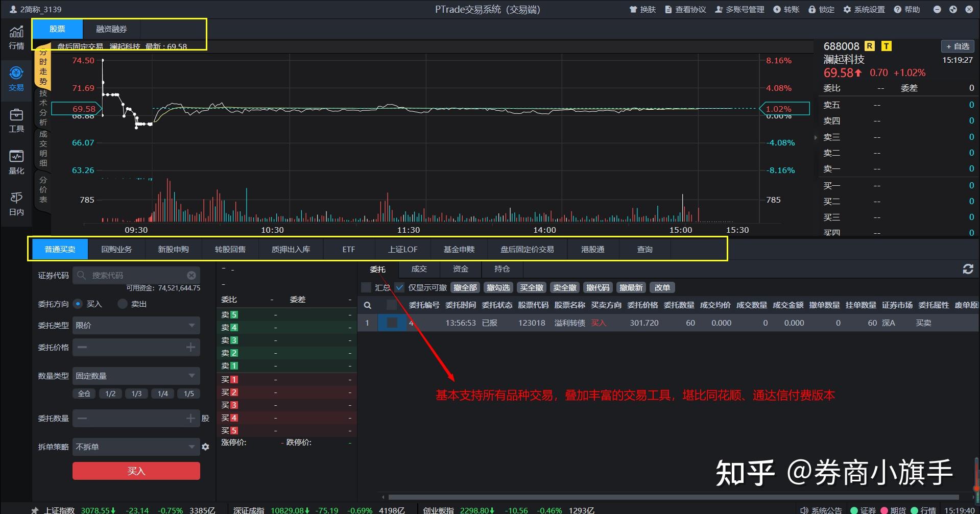Open the 持仓 tab
Image resolution: width=980 pixels, height=514 pixels.
coord(501,269)
